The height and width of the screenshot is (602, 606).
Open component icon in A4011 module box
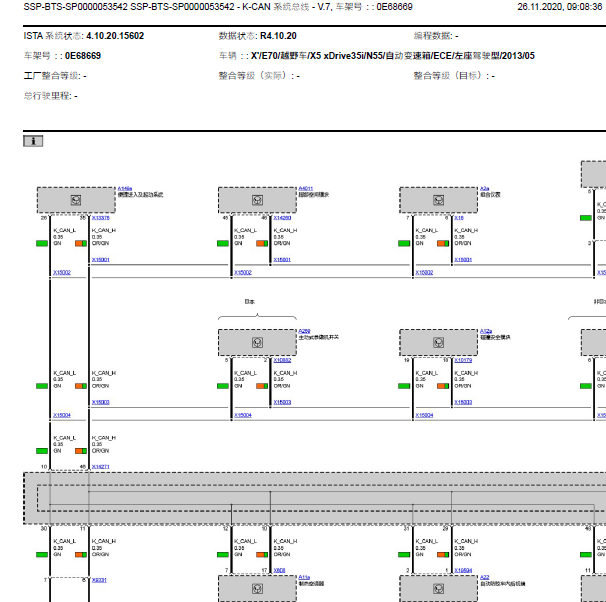[257, 200]
